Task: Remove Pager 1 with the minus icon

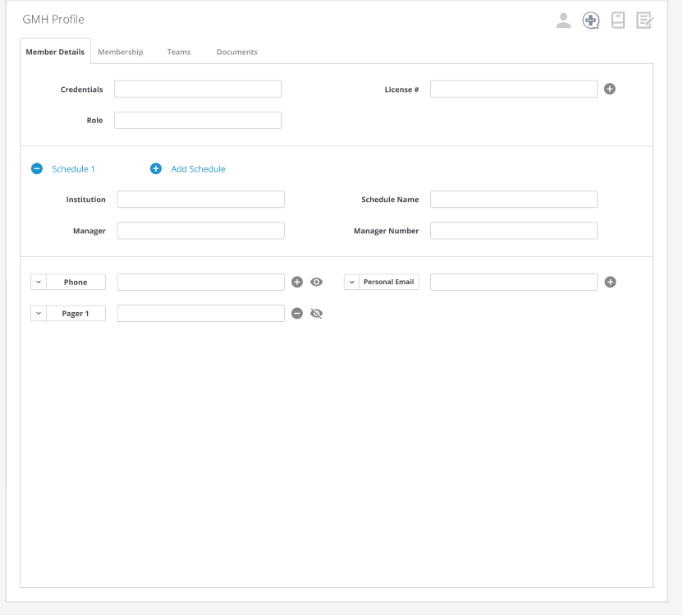Action: pos(297,313)
